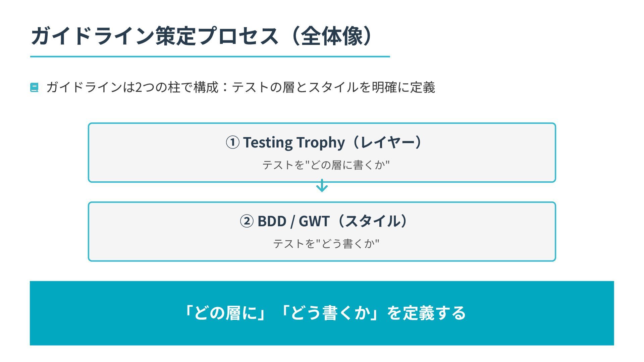The height and width of the screenshot is (362, 644).
Task: Click the circled number ② in second box
Action: (247, 221)
